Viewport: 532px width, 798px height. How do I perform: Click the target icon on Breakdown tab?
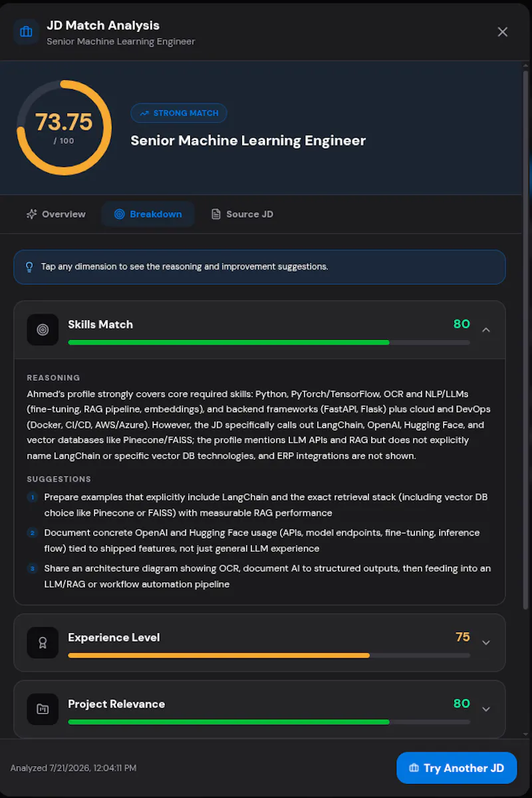point(120,214)
